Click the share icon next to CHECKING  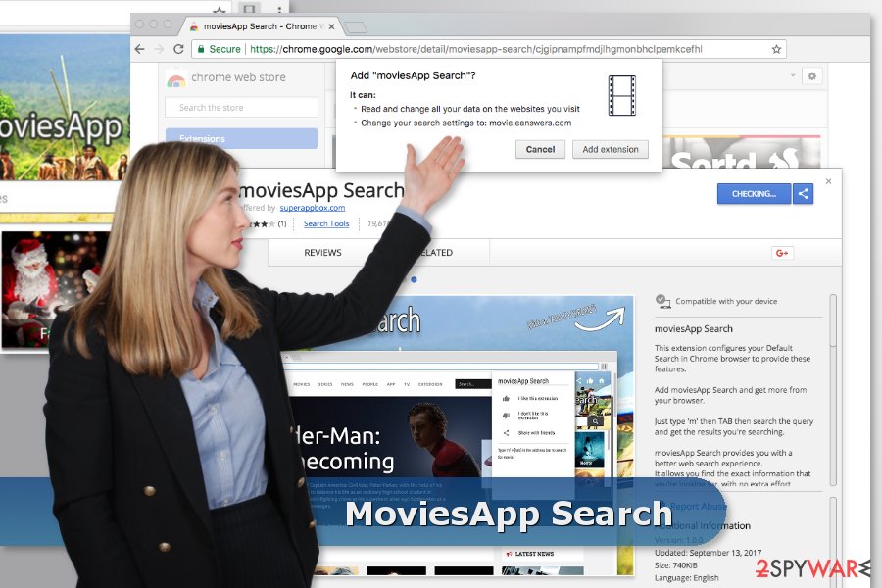point(804,194)
